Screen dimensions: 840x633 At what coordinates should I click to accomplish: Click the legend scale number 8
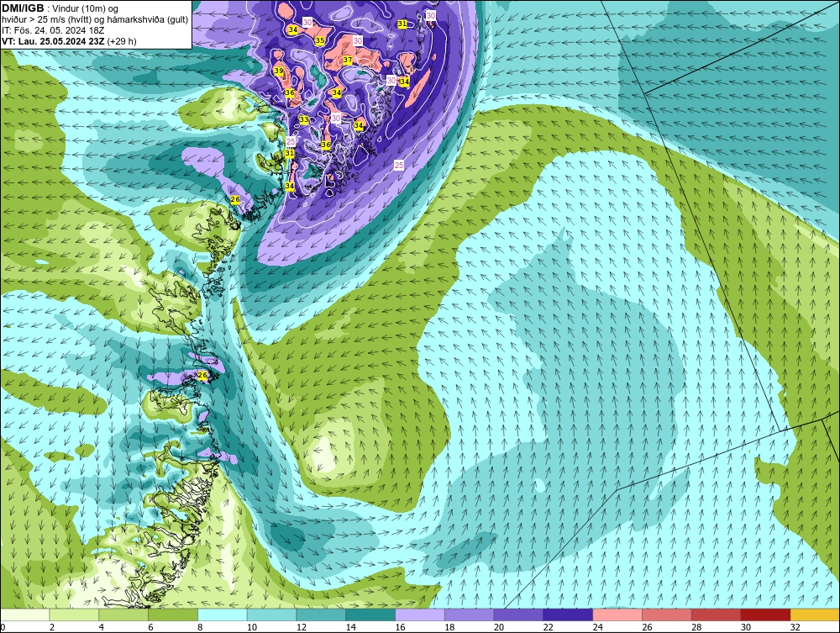point(200,627)
